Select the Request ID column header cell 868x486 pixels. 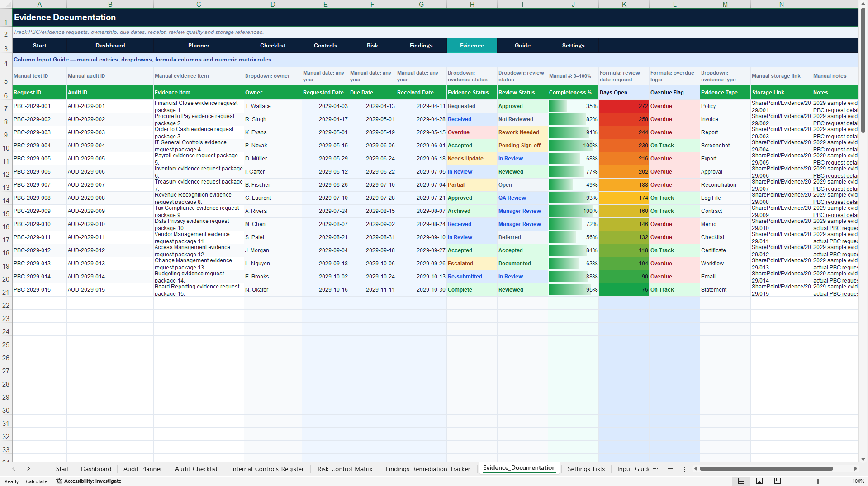click(39, 93)
